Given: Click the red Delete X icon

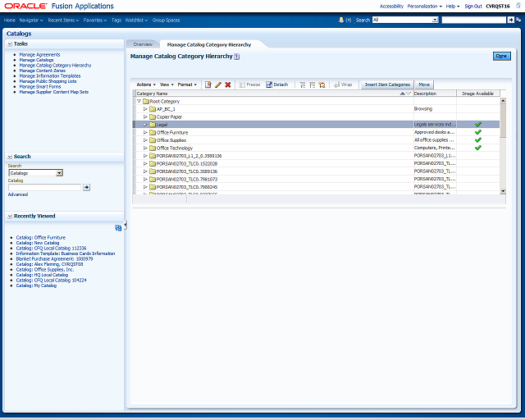Looking at the screenshot, I should 228,84.
